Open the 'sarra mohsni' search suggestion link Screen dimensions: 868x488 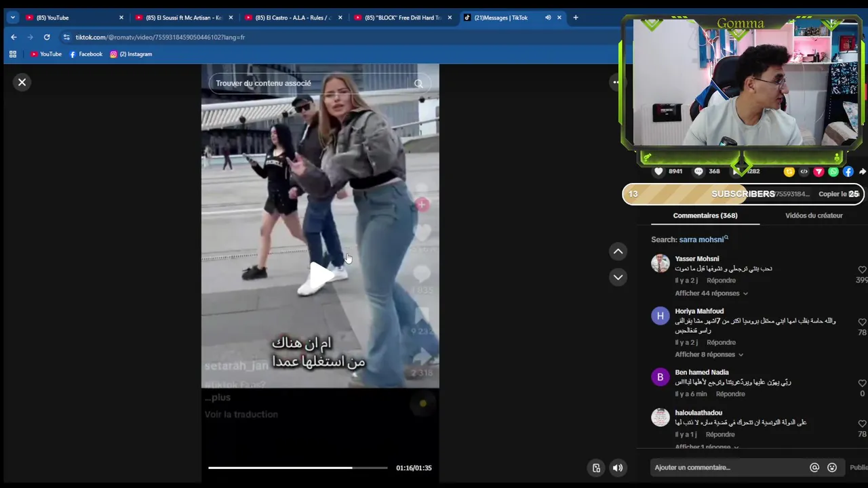click(703, 239)
